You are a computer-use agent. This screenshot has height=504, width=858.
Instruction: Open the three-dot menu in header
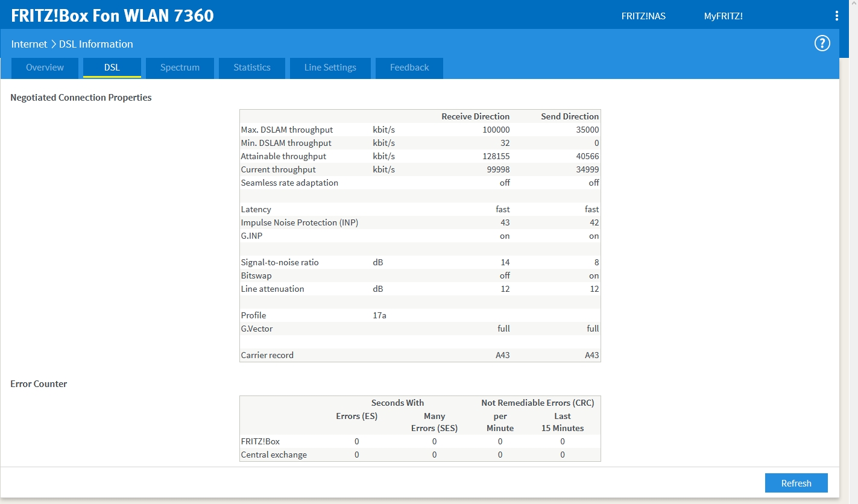[836, 16]
